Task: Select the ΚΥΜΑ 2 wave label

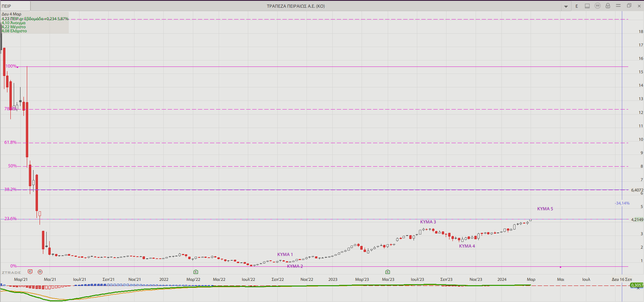Action: [x=295, y=266]
